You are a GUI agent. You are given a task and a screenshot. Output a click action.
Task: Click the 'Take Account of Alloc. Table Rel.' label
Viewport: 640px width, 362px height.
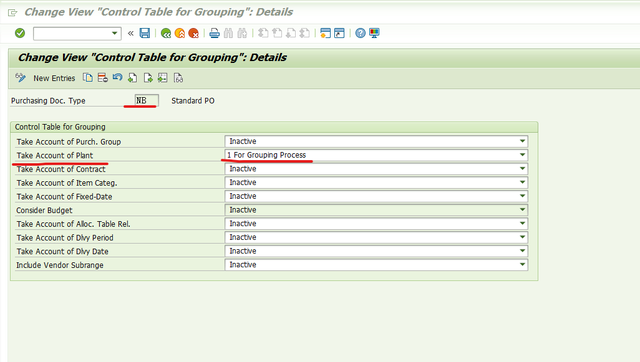click(x=73, y=224)
